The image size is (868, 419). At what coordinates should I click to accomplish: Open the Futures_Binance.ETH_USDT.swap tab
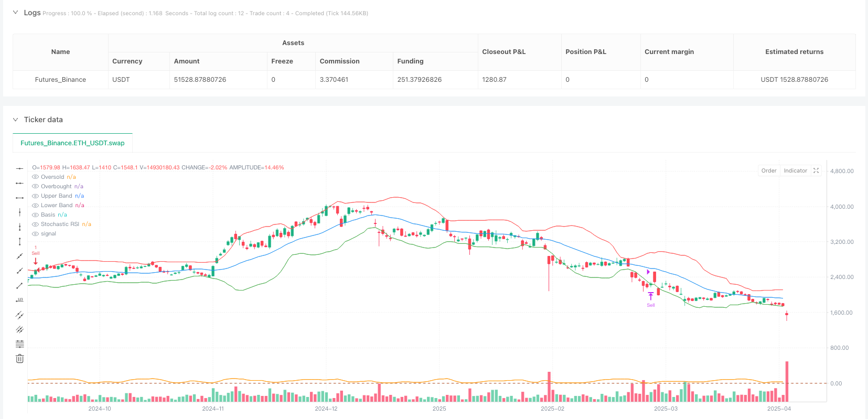[72, 143]
